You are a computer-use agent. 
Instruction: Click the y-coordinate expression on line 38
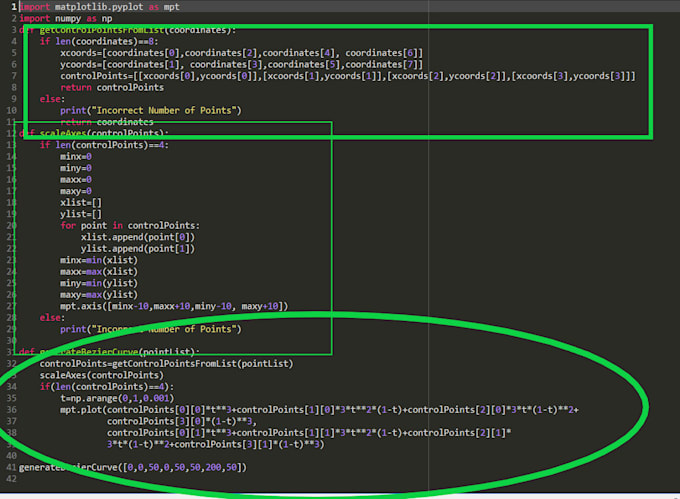coord(309,433)
